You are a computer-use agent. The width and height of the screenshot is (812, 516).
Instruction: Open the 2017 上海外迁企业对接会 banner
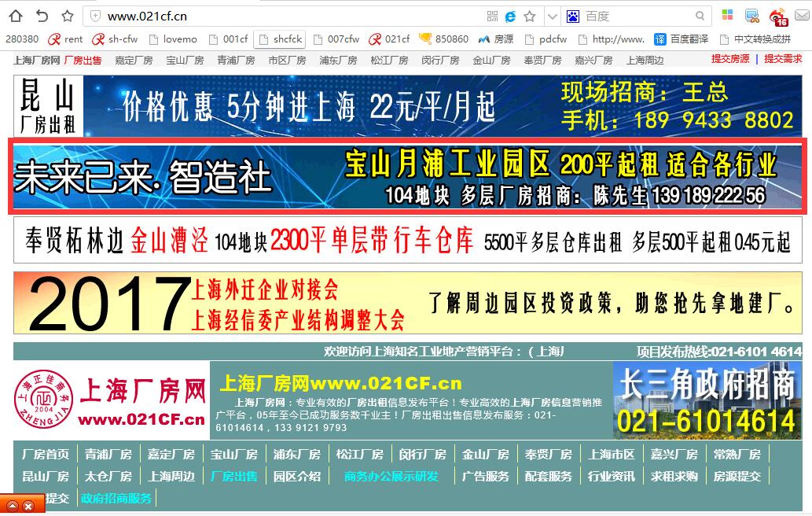pos(407,303)
